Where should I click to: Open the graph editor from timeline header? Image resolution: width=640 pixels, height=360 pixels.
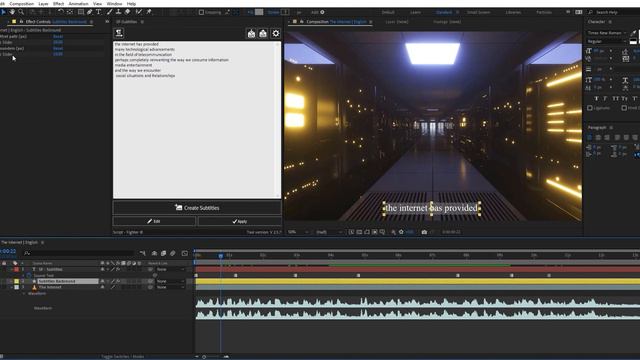(x=184, y=253)
